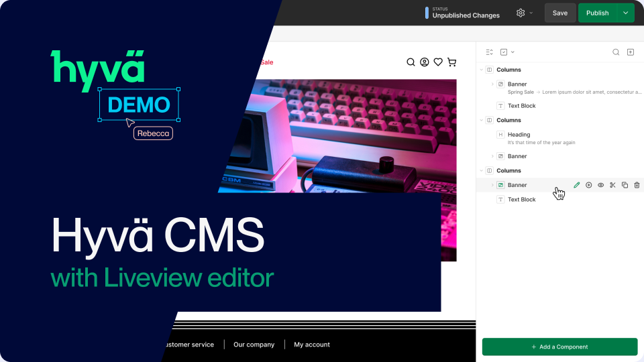Collapse the second Columns group chevron
This screenshot has height=362, width=644.
point(482,120)
